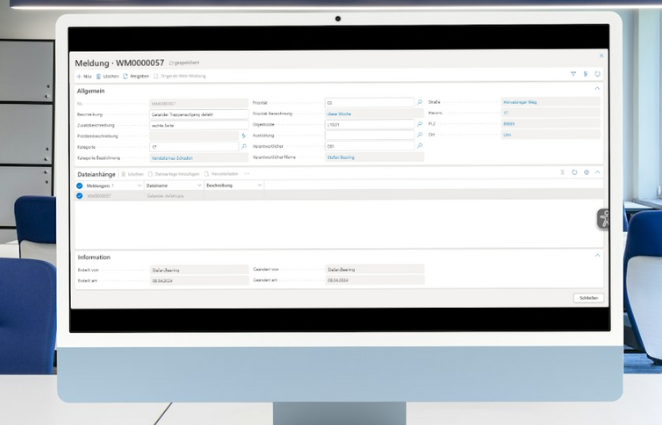
Task: Open the Dateiname column dropdown
Action: (x=198, y=185)
